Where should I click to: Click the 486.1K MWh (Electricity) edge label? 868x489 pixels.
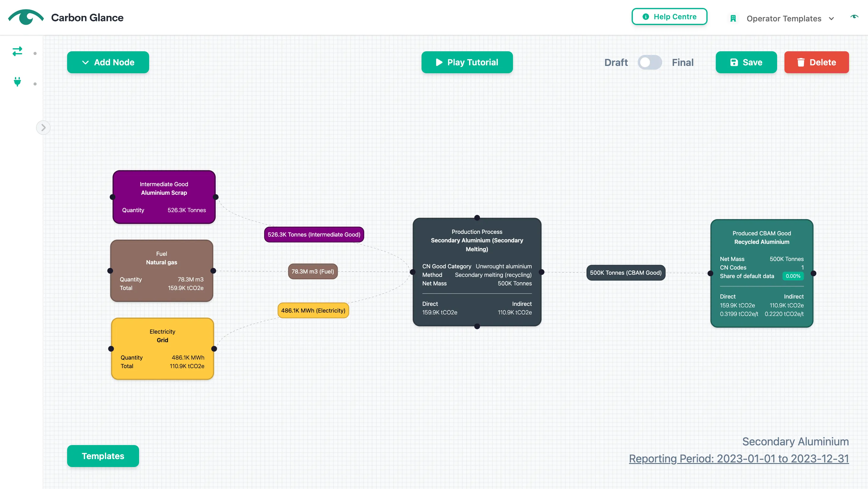coord(313,310)
